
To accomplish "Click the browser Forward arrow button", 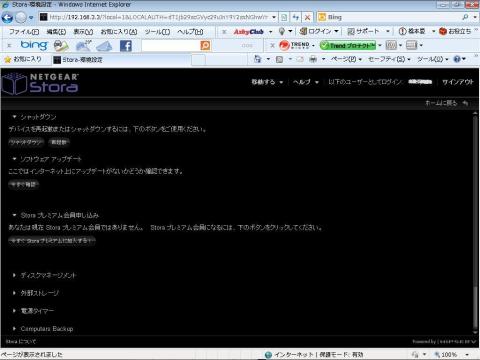I will (21, 17).
